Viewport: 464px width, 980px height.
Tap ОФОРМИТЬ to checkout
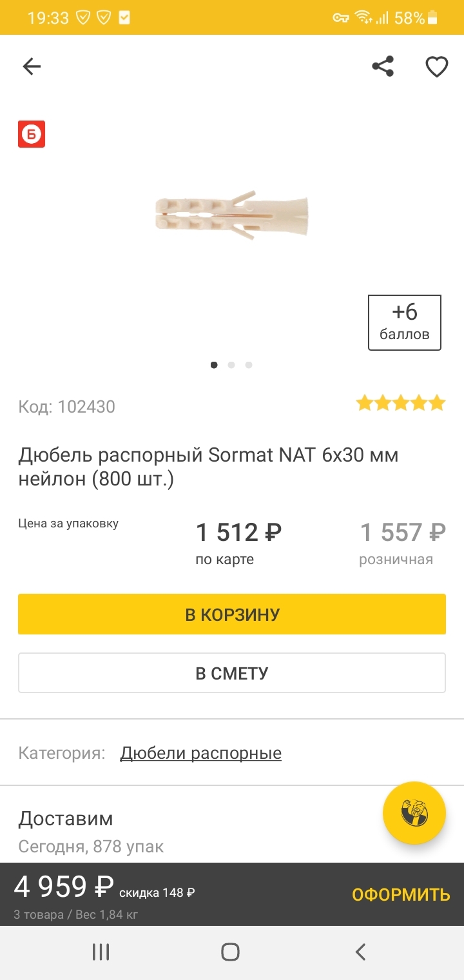coord(400,895)
